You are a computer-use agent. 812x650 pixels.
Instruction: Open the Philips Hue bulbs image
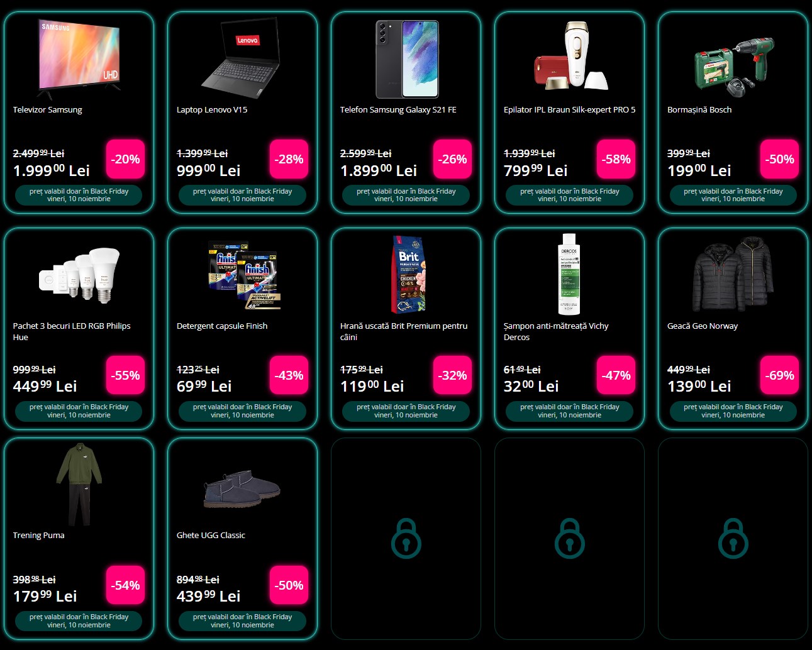[79, 274]
